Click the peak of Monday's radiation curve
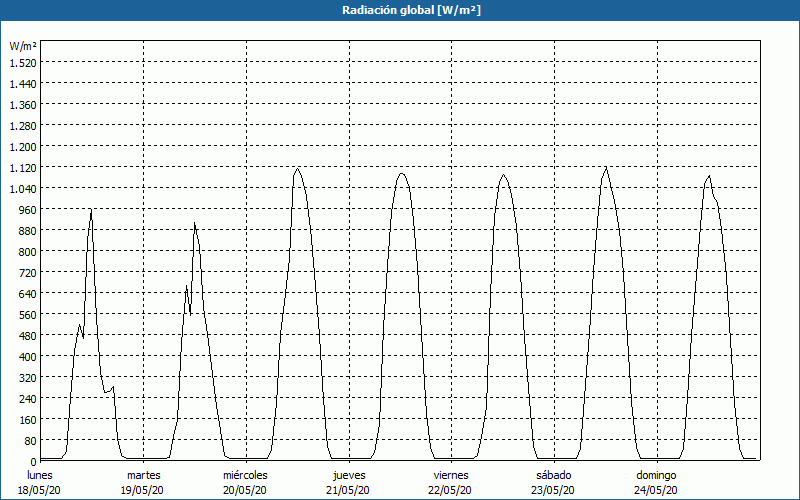The image size is (800, 500). coord(91,210)
